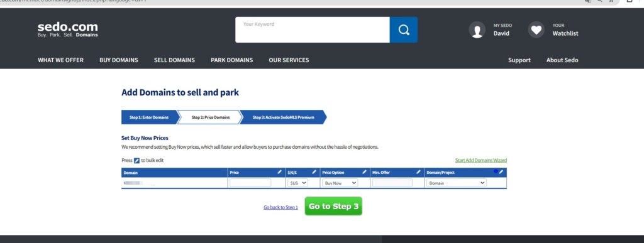This screenshot has width=644, height=243.
Task: Open the SELL DOMAINS menu
Action: [174, 60]
